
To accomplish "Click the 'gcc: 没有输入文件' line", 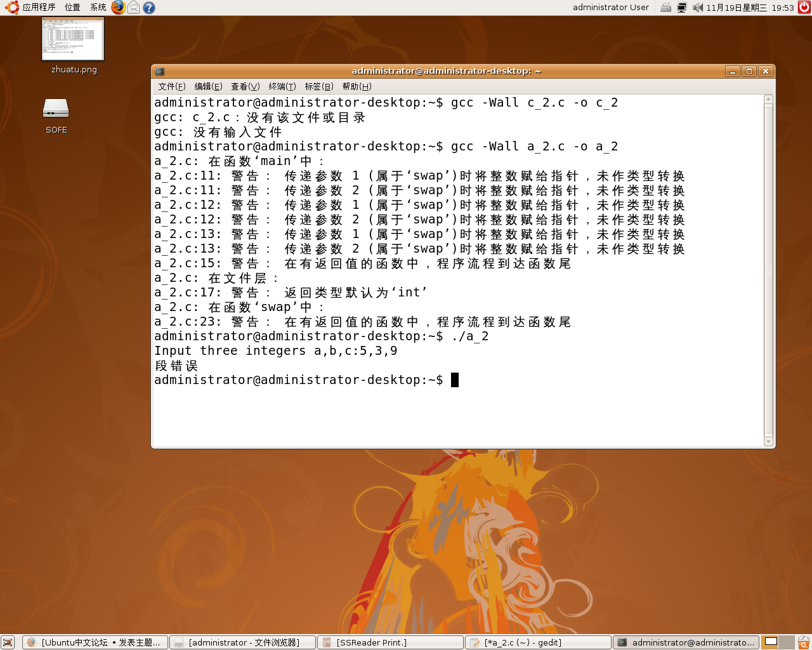I will coord(218,132).
